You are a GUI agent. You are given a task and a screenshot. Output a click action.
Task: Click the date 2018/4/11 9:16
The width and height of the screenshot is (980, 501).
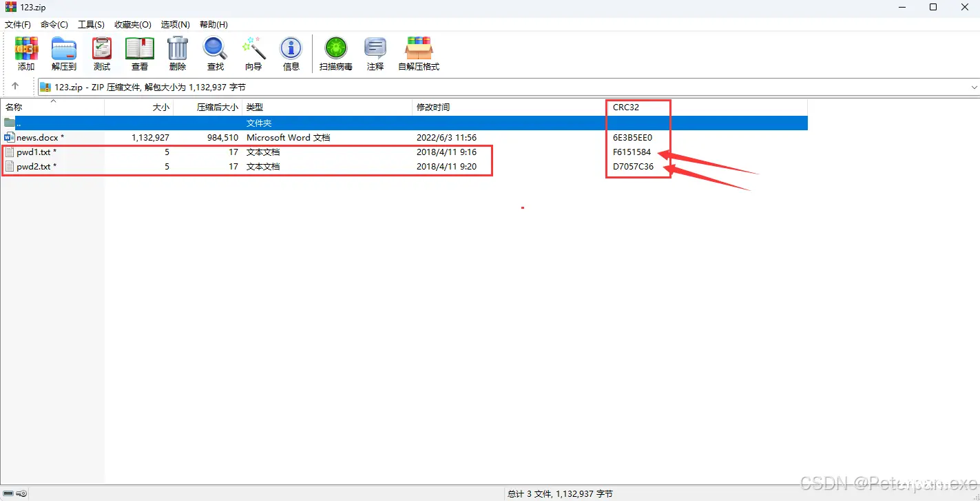point(446,152)
